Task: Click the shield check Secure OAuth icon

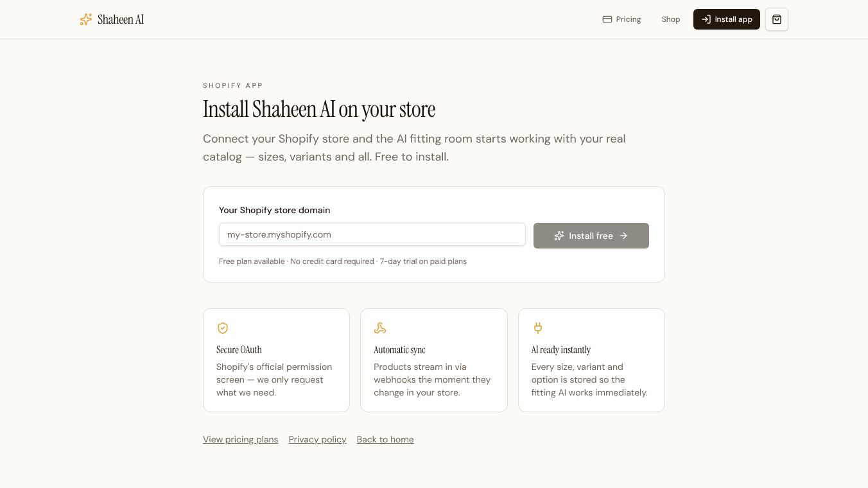Action: tap(223, 328)
